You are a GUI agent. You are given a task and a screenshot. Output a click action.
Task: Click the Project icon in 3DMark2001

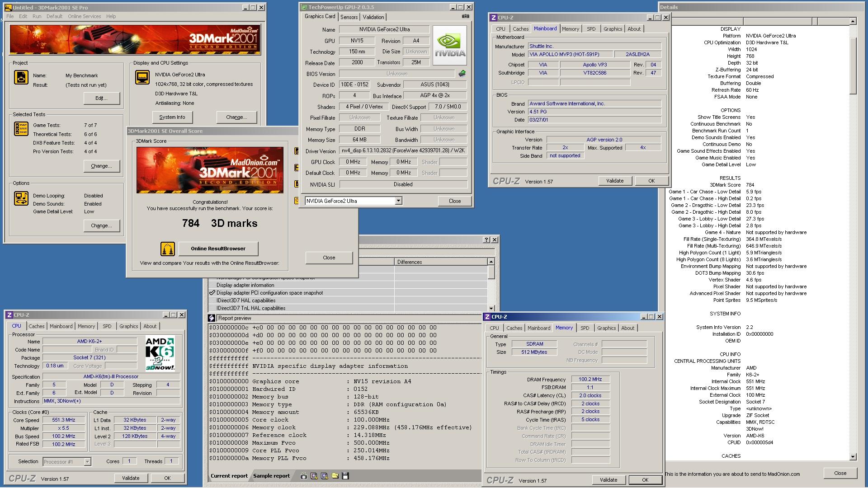(x=21, y=77)
